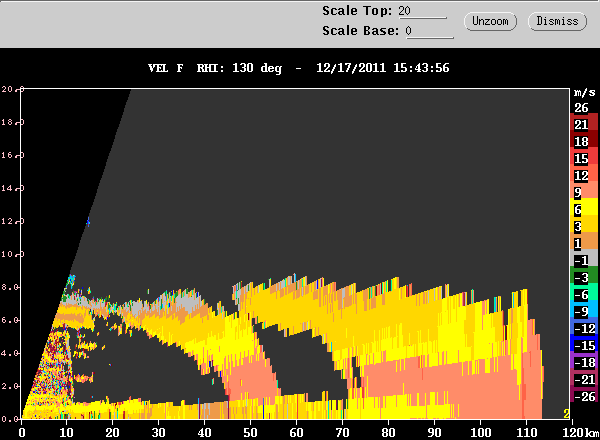Click the 'Scale Base:' label
The width and height of the screenshot is (600, 440).
click(x=360, y=31)
